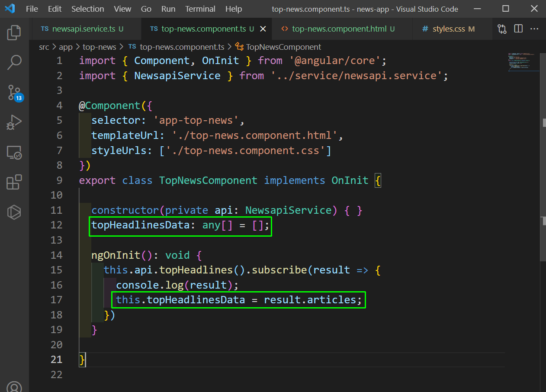
Task: Open the Terminal menu
Action: [x=201, y=9]
